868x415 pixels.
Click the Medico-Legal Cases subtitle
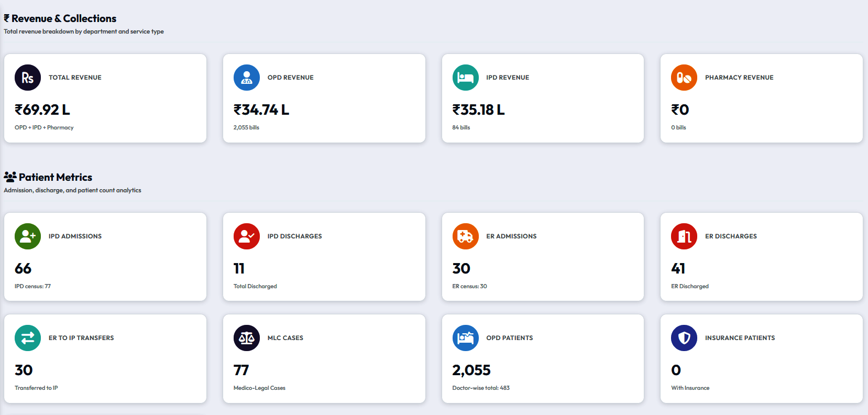pos(259,388)
